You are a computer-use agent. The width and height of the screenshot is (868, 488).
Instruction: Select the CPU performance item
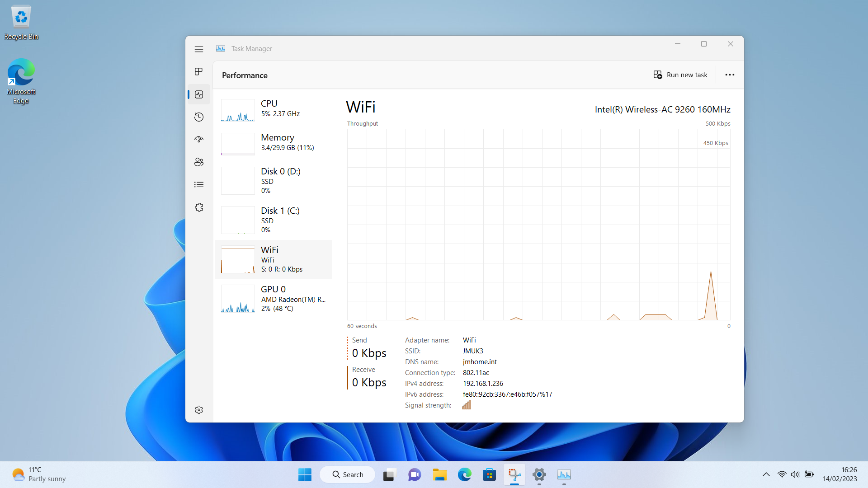pyautogui.click(x=274, y=110)
